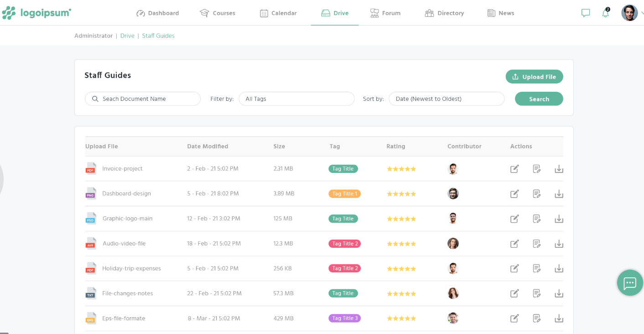Select the Drive tab

point(335,13)
